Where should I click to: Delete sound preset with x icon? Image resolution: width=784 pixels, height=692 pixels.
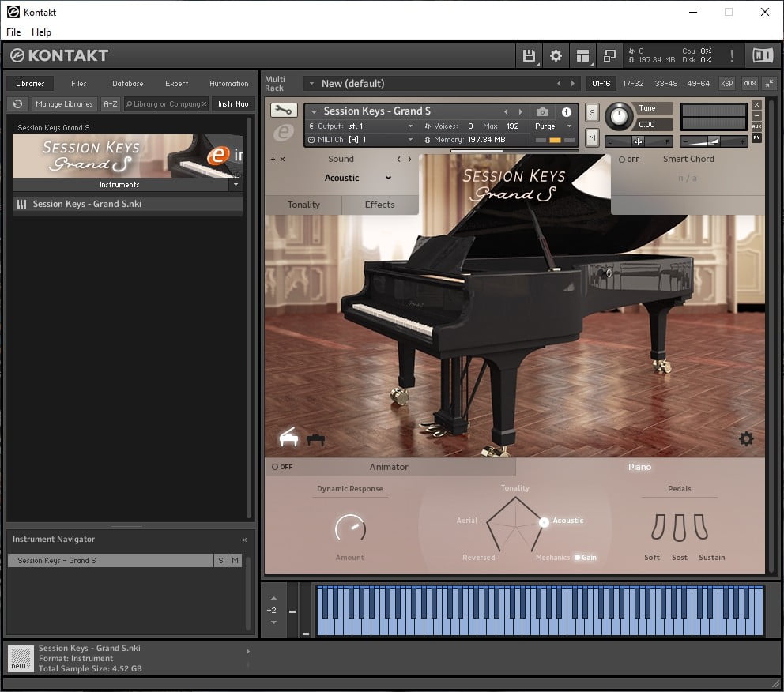point(282,159)
